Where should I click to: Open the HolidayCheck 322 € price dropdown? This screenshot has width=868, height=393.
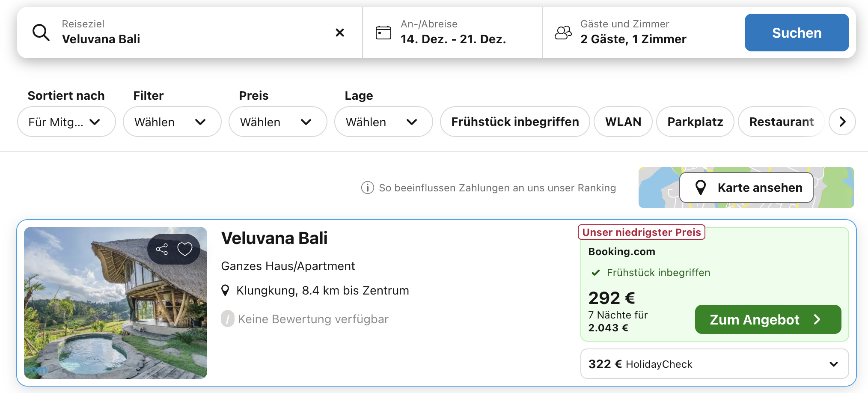833,363
